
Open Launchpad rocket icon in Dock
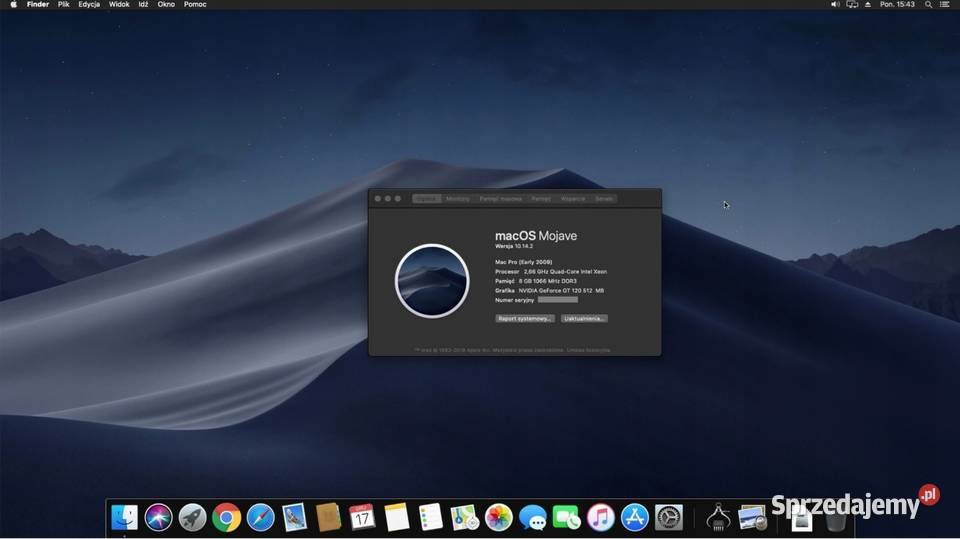192,518
